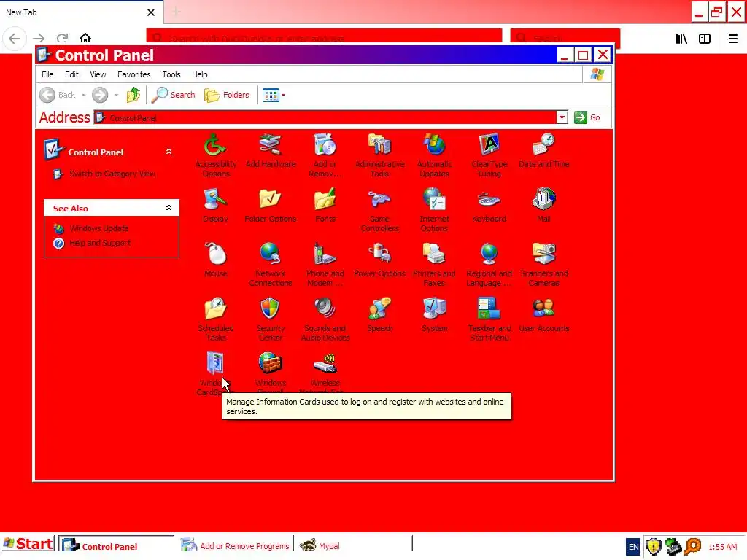
Task: Open the Add or Remove Programs icon in Control Panel
Action: pos(325,145)
